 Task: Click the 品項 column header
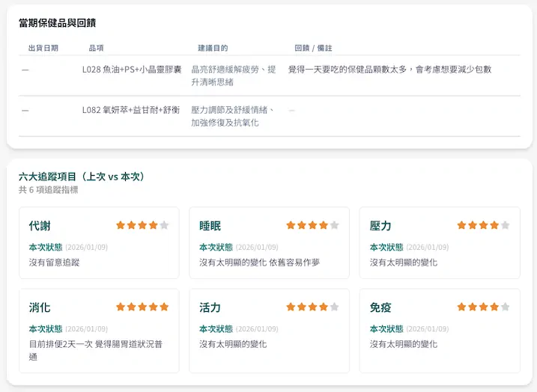tap(96, 48)
